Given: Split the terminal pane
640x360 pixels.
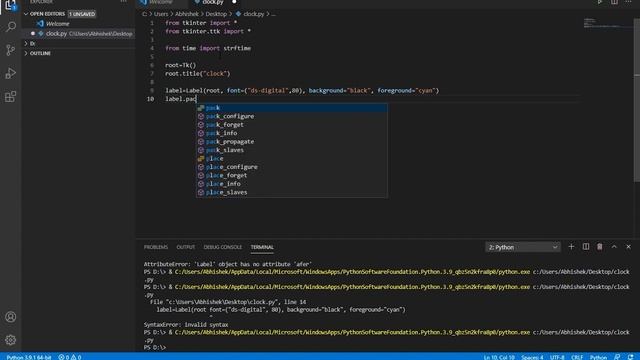Looking at the screenshot, I should pyautogui.click(x=586, y=247).
